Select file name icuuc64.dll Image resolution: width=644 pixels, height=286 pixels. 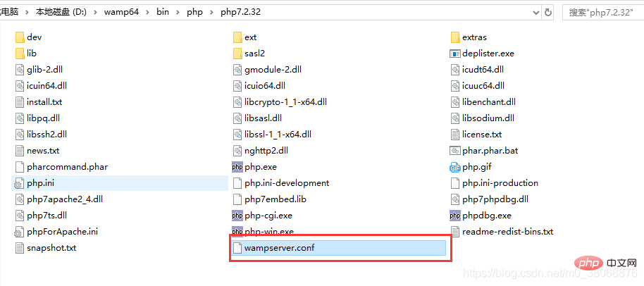483,86
